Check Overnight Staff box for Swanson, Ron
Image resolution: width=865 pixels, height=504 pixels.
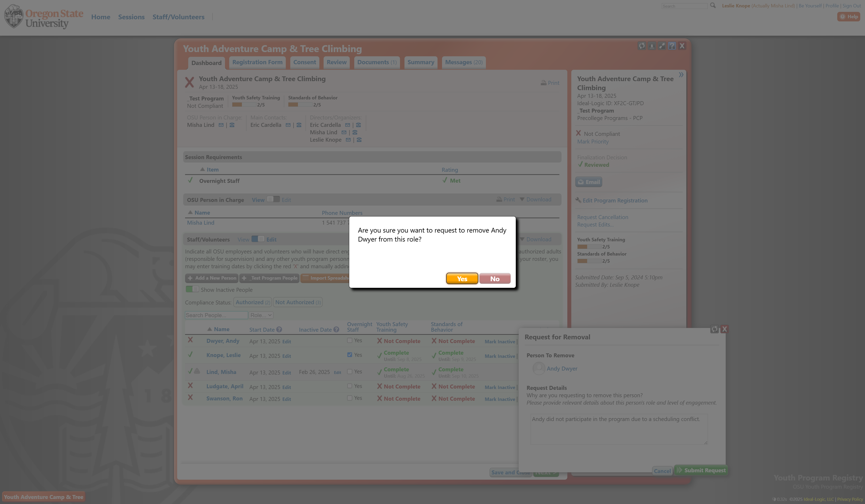(349, 398)
